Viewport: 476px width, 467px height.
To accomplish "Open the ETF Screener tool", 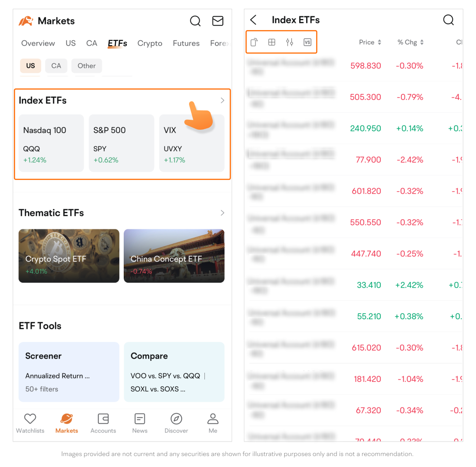I will [x=69, y=372].
